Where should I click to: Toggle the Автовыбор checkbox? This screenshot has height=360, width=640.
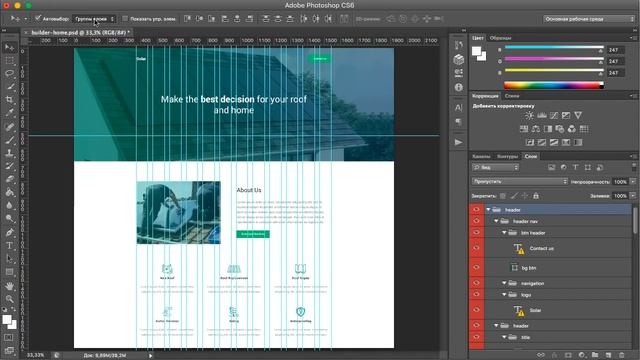[x=38, y=18]
